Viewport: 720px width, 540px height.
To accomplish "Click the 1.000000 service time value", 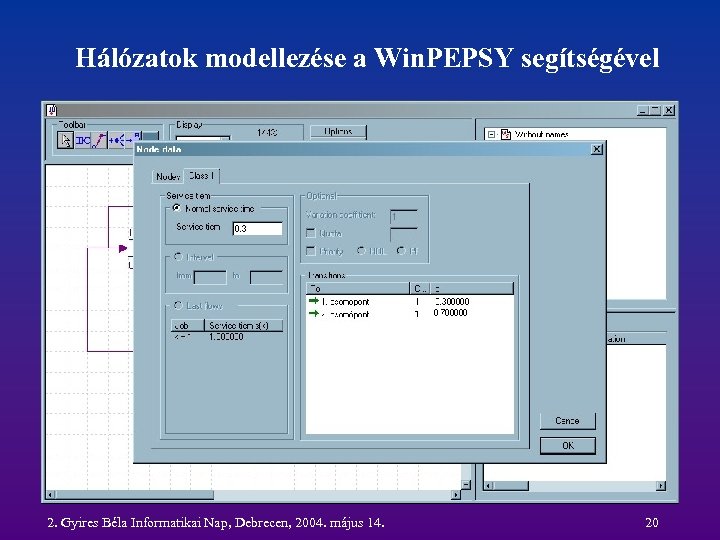I will pos(226,337).
